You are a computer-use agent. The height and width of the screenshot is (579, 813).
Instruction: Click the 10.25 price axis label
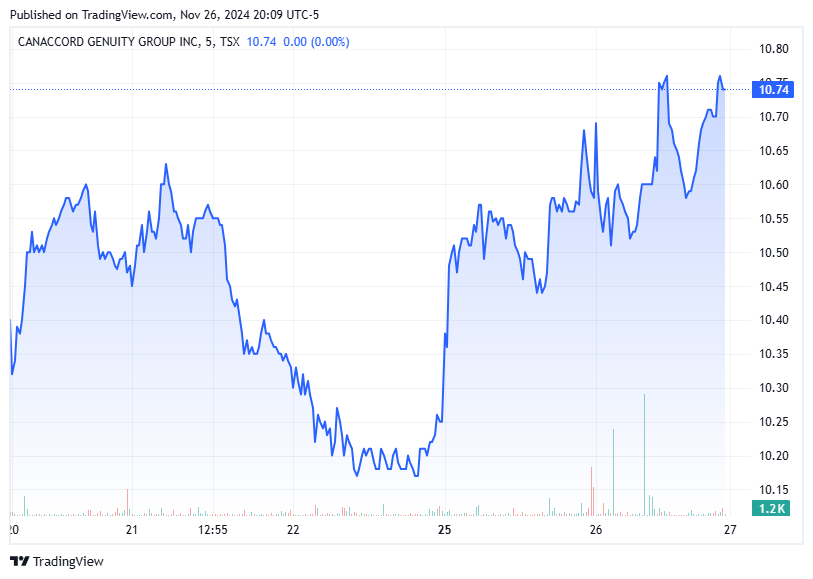(x=773, y=422)
